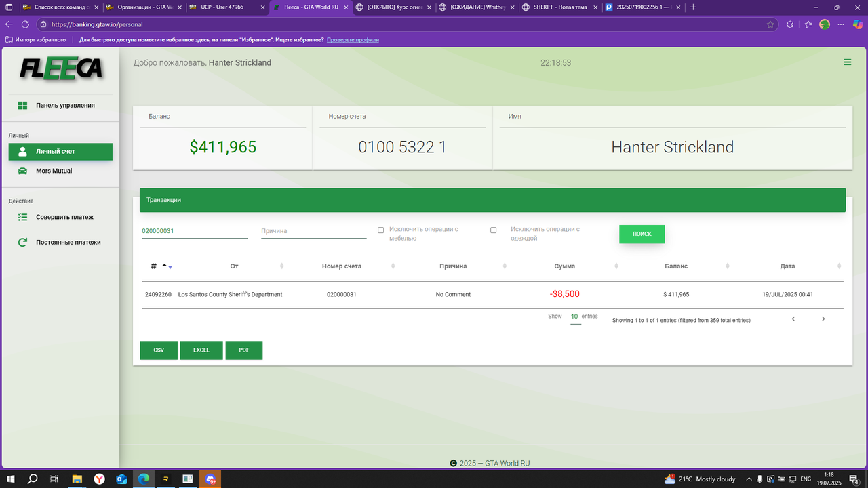Open favorites list icon in toolbar

808,24
